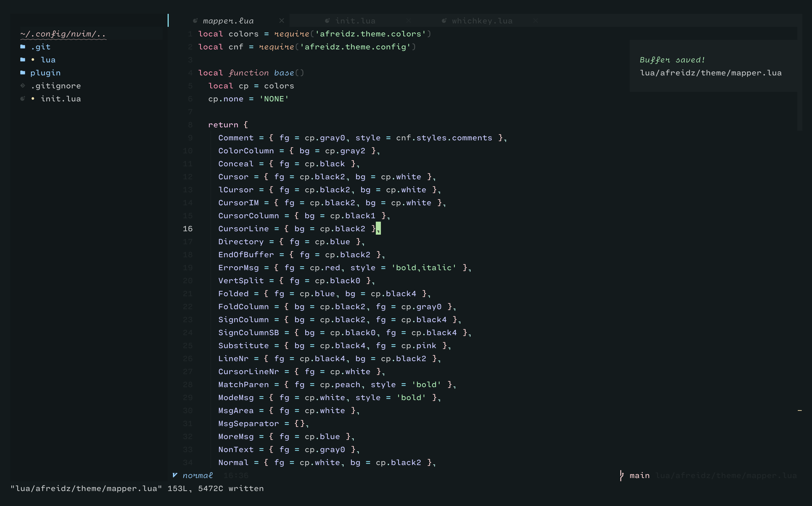Image resolution: width=812 pixels, height=506 pixels.
Task: Click the return keyword on line 8
Action: (x=223, y=125)
